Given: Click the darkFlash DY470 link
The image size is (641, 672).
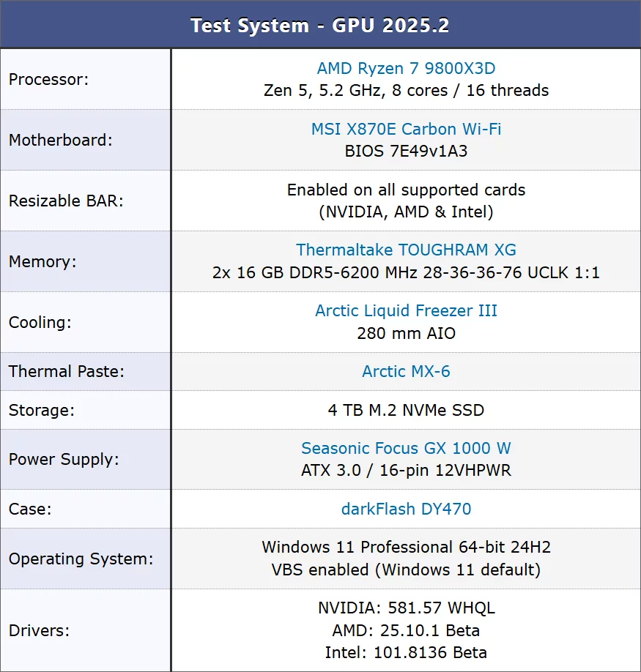Looking at the screenshot, I should (406, 509).
